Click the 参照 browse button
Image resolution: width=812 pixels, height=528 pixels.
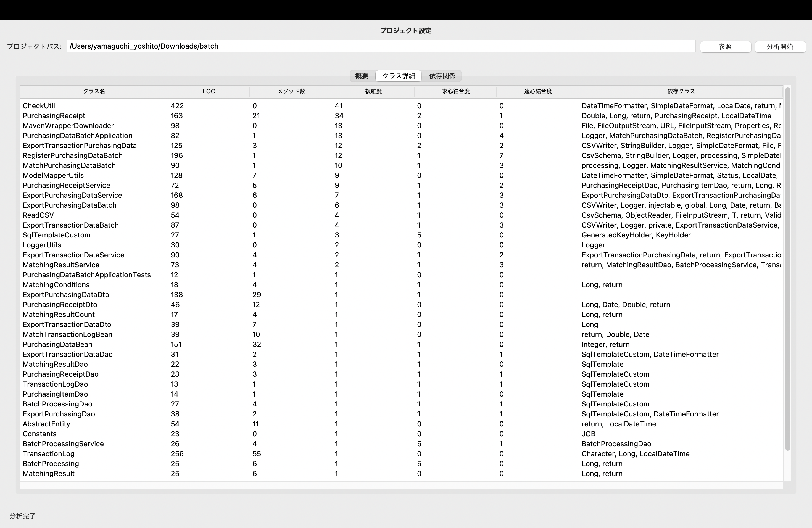coord(725,47)
